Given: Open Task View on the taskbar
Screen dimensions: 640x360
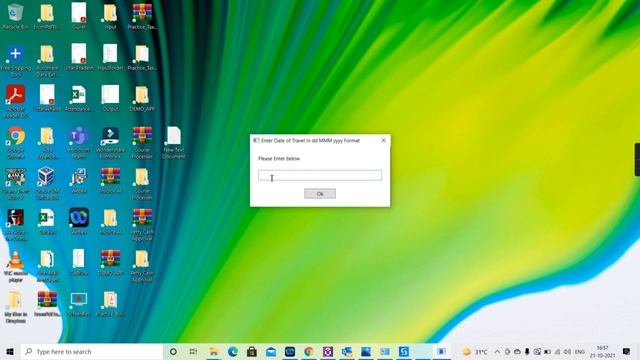Looking at the screenshot, I should coord(193,351).
